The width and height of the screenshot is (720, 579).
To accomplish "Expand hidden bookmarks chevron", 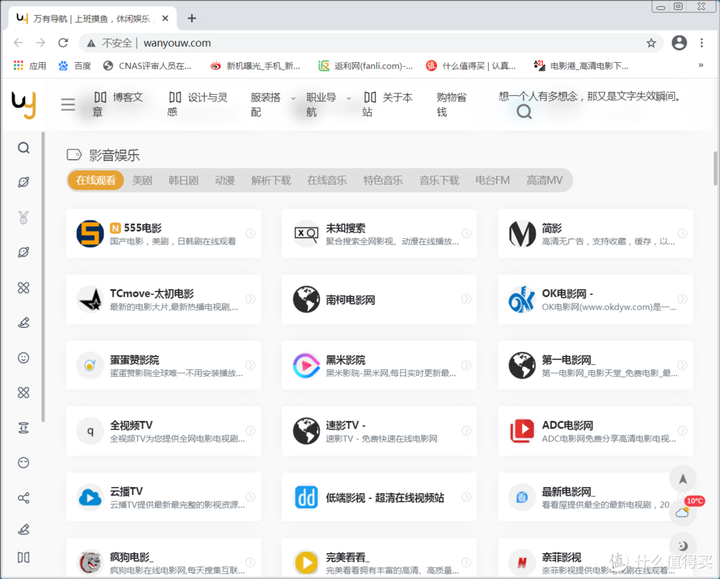I will point(701,66).
